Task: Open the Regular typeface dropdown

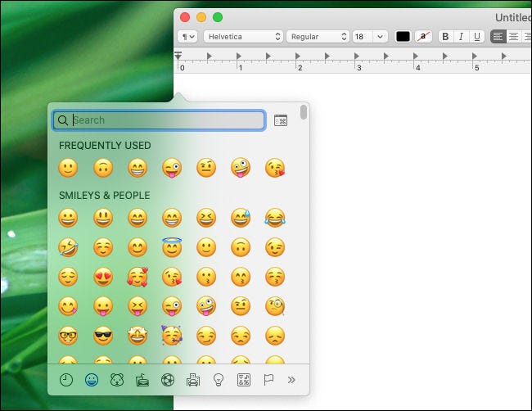Action: [318, 37]
